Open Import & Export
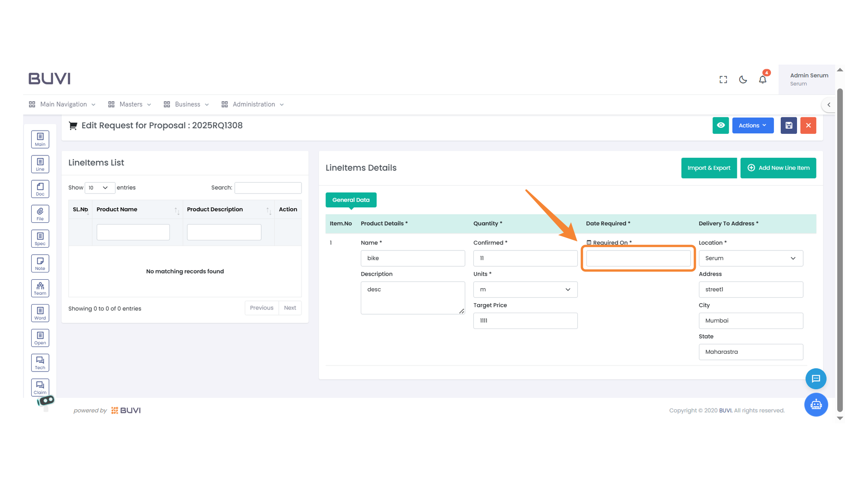 coord(709,168)
